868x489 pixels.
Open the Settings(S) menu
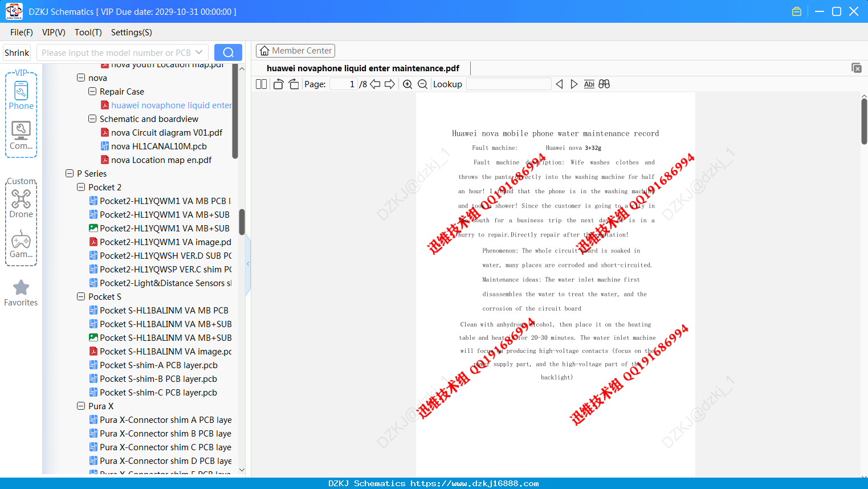point(132,32)
